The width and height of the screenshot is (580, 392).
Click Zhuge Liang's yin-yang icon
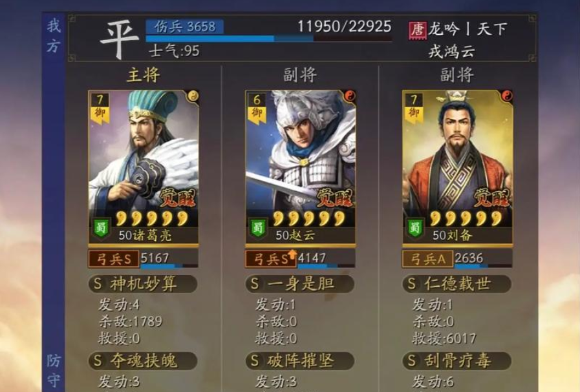193,96
